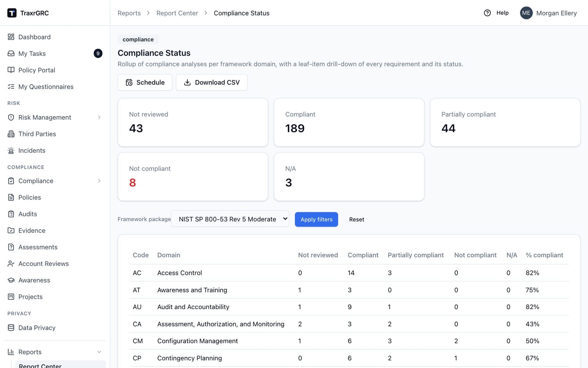Click the Compliance Status breadcrumb item
This screenshot has width=588, height=368.
pos(241,13)
